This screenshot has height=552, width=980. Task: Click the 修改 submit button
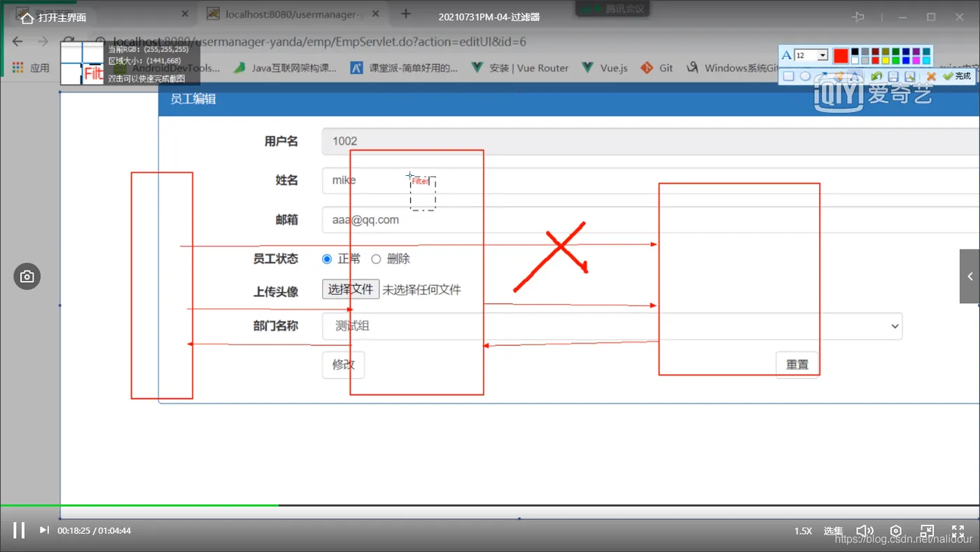pos(344,364)
